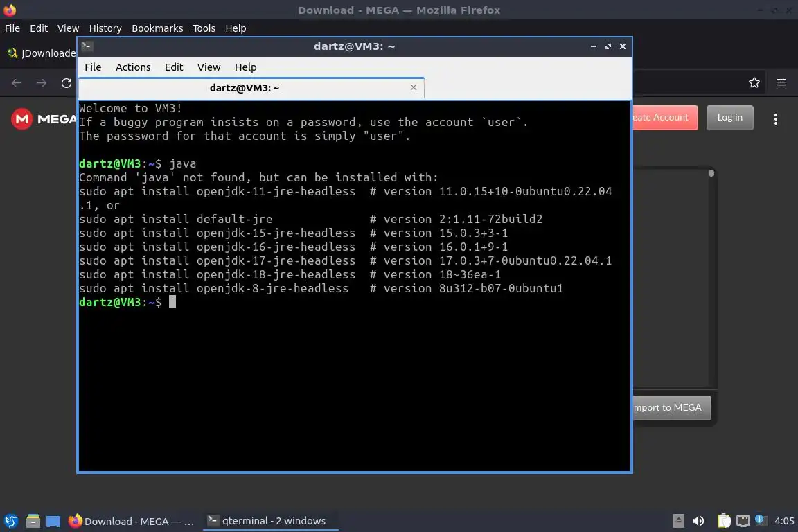This screenshot has height=532, width=798.
Task: Click the 'Welcome to VM3!' line
Action: 130,109
